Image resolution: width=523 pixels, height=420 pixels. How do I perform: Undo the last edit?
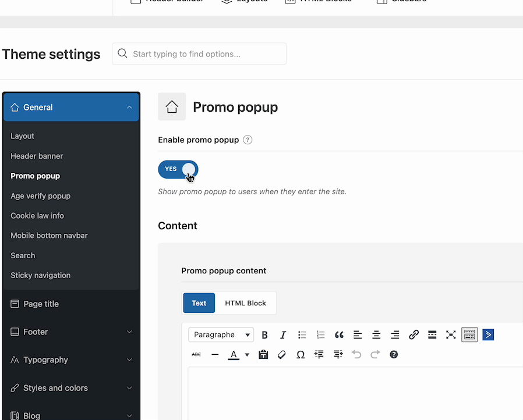coord(356,354)
